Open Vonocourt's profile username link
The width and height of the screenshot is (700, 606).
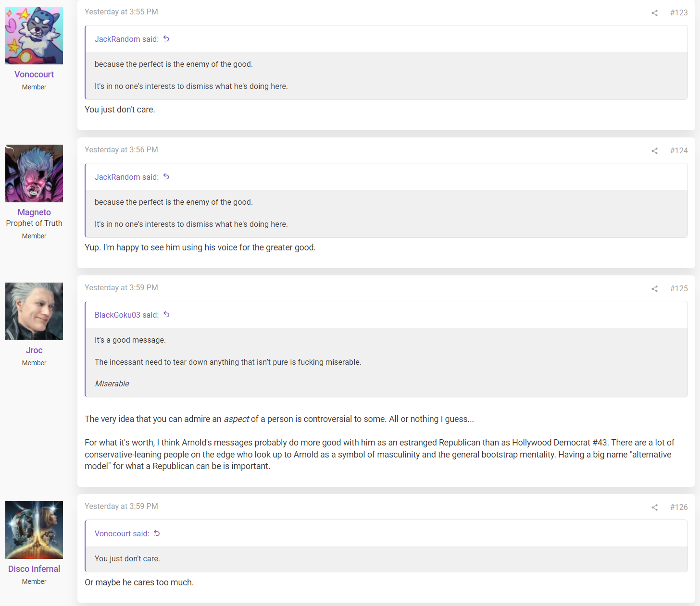[x=34, y=74]
